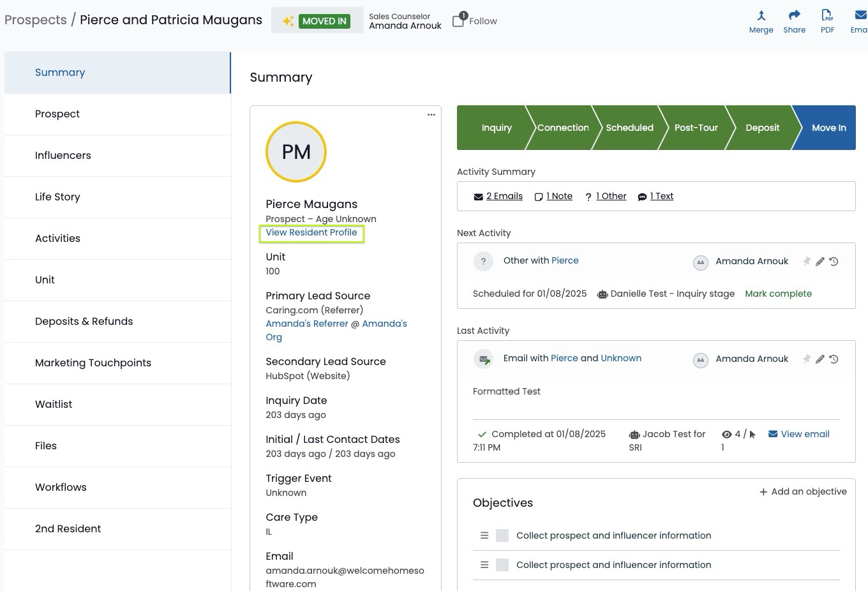Viewport: 868px width, 591px height.
Task: Click the MOVED IN status badge
Action: (x=324, y=21)
